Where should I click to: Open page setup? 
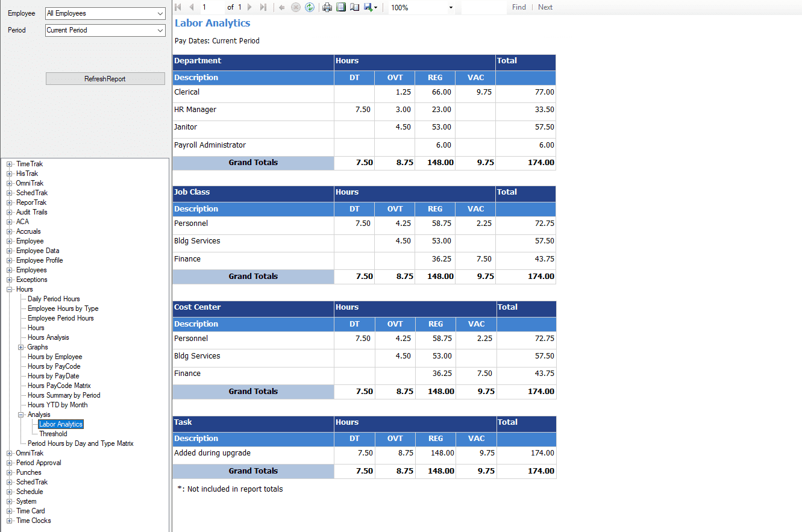(354, 7)
